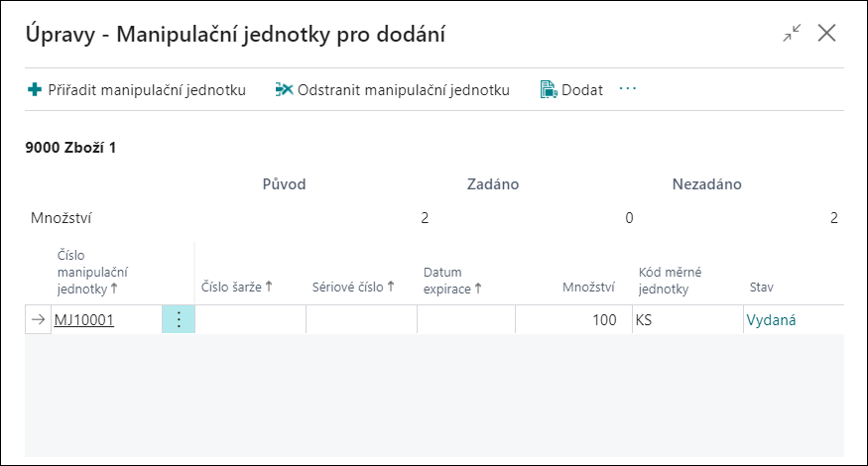Close the dialog with the X icon
The image size is (868, 466).
click(827, 33)
